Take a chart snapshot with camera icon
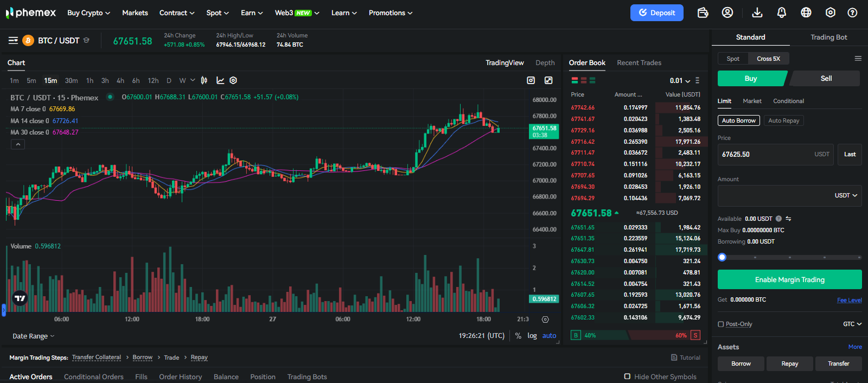This screenshot has width=868, height=383. pos(531,80)
